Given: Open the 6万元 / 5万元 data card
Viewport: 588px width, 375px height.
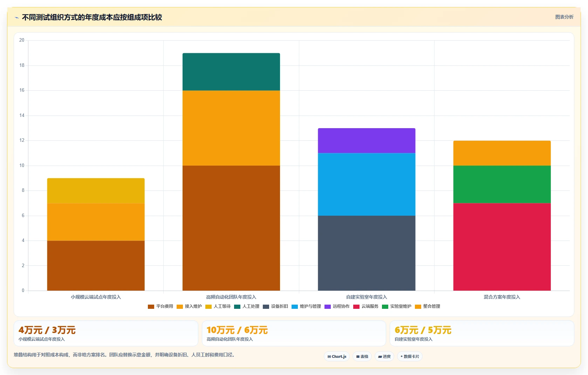Looking at the screenshot, I should (x=482, y=333).
